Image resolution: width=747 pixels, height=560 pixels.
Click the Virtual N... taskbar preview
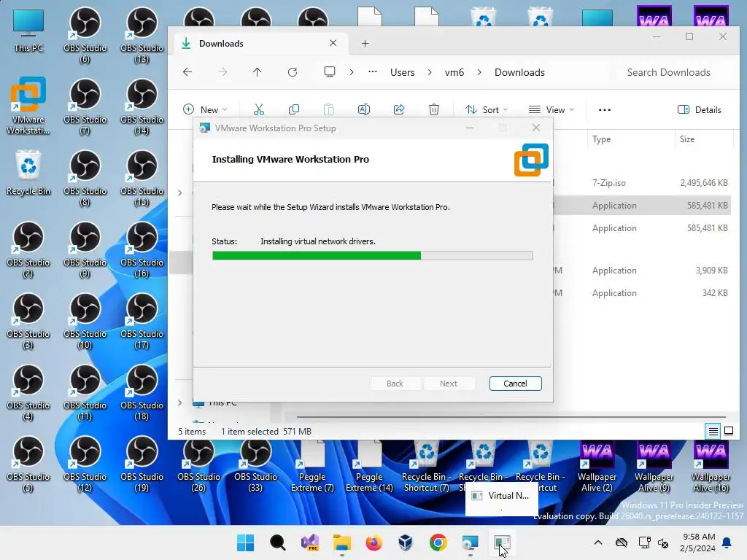(x=501, y=499)
